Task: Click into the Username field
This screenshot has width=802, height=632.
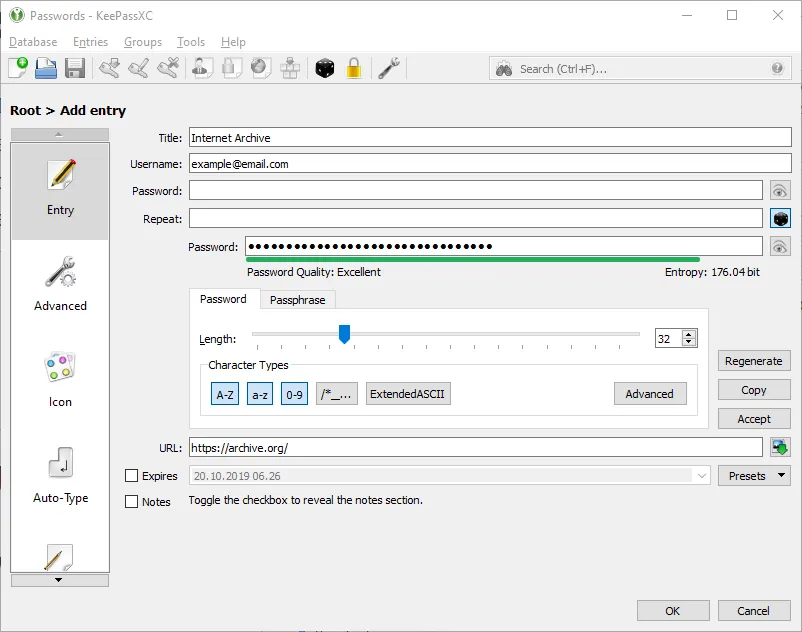Action: coord(490,164)
